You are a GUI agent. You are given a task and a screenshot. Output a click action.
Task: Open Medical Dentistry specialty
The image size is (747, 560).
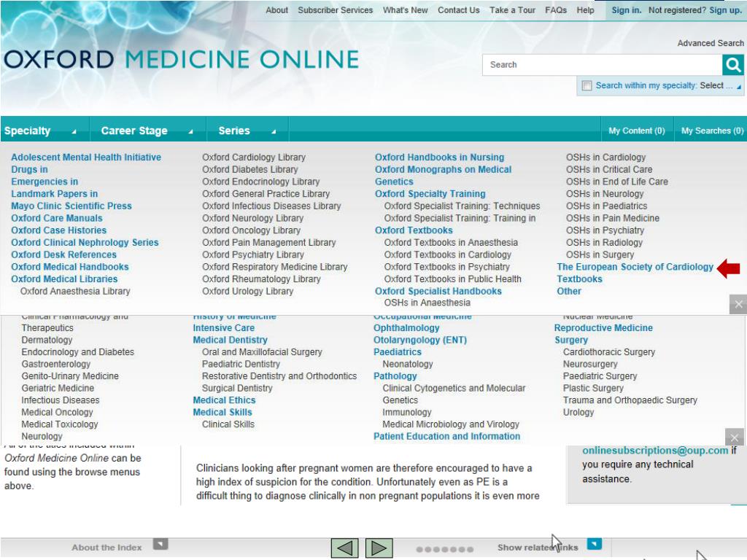pyautogui.click(x=230, y=340)
